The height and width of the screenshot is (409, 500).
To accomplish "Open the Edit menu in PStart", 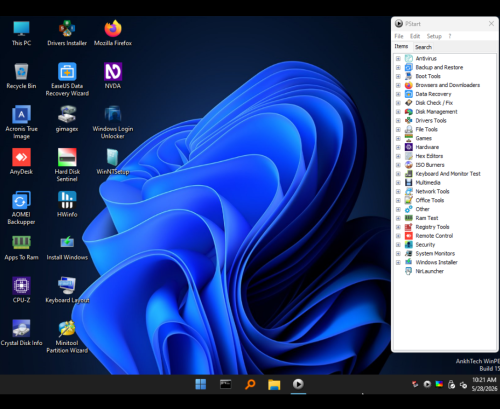I will coord(415,36).
